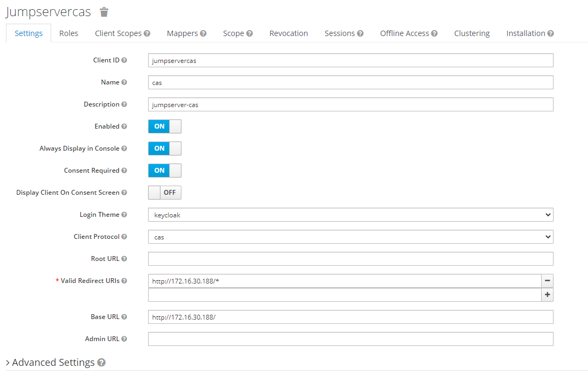Add a new redirect URI with plus button
Image resolution: width=588 pixels, height=375 pixels.
[548, 295]
